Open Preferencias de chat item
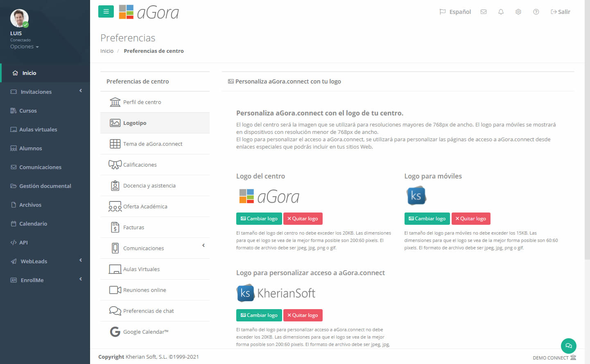 click(x=155, y=311)
